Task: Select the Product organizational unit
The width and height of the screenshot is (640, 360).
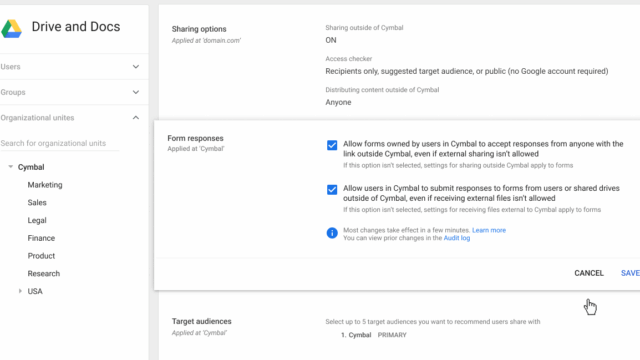Action: [x=41, y=256]
